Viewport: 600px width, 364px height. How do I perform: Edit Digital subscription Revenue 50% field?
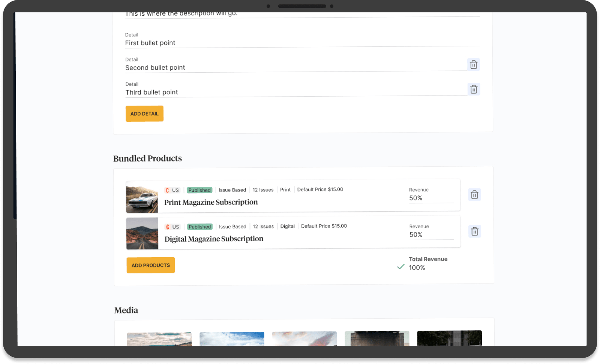click(x=432, y=231)
